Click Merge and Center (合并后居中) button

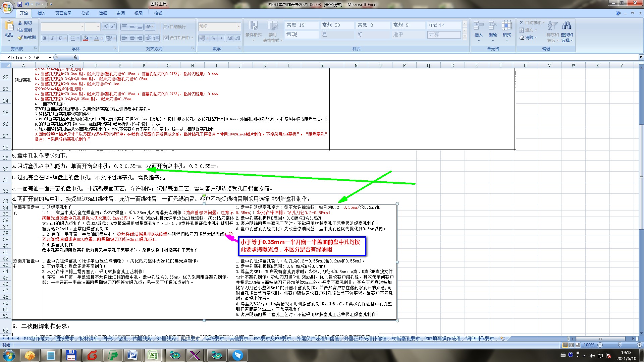(178, 38)
